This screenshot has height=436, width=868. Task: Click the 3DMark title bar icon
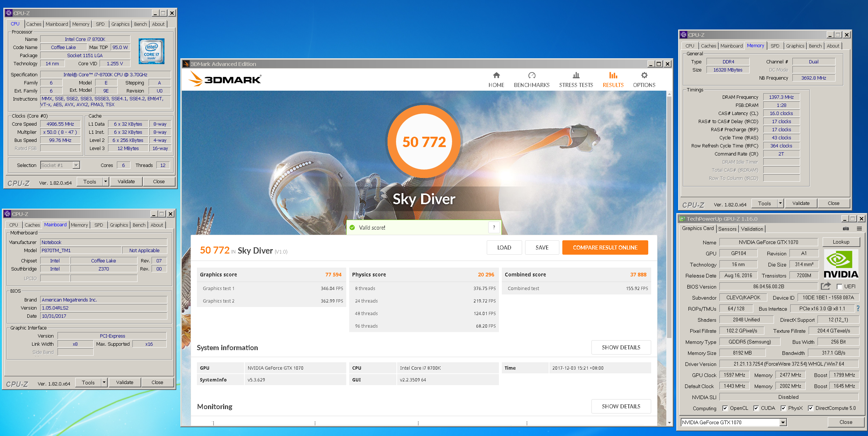coord(186,64)
